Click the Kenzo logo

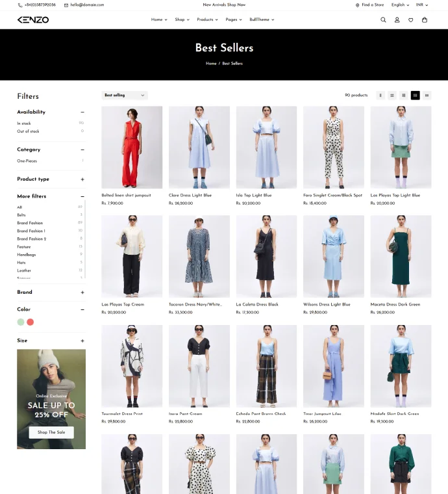[33, 20]
